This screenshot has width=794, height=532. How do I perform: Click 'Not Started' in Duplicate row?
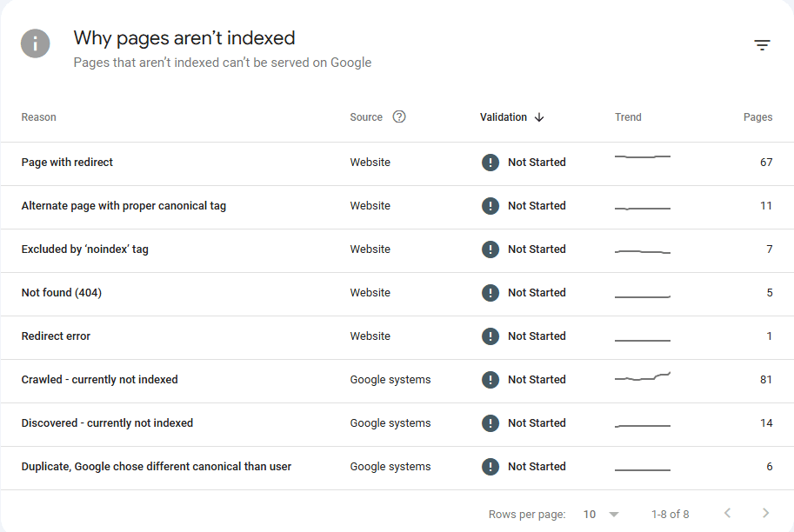[537, 467]
